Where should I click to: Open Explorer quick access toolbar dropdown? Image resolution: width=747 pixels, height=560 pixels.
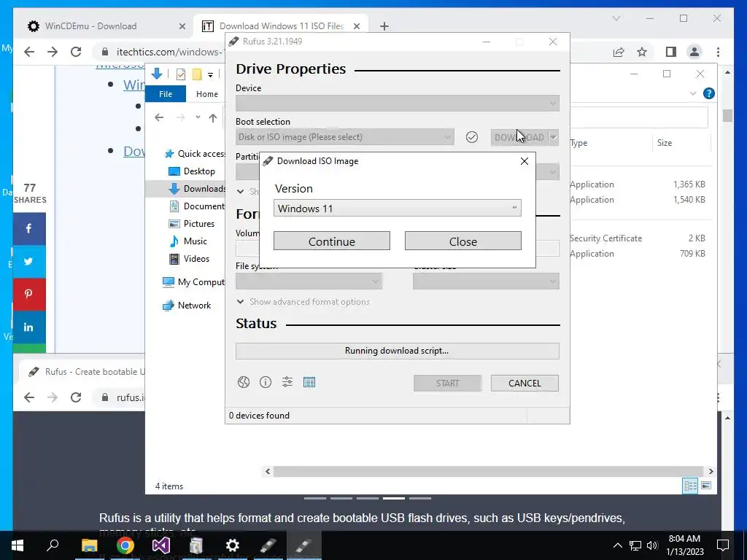pos(210,75)
